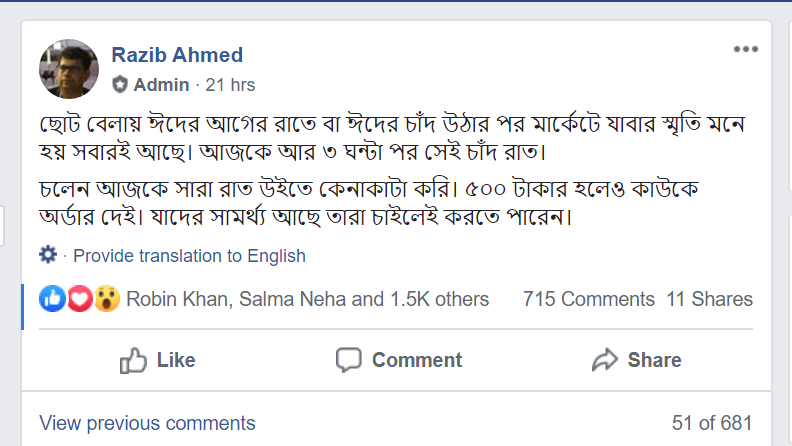Screen dimensions: 792x446
Task: Show the 715 Comments list
Action: click(588, 299)
